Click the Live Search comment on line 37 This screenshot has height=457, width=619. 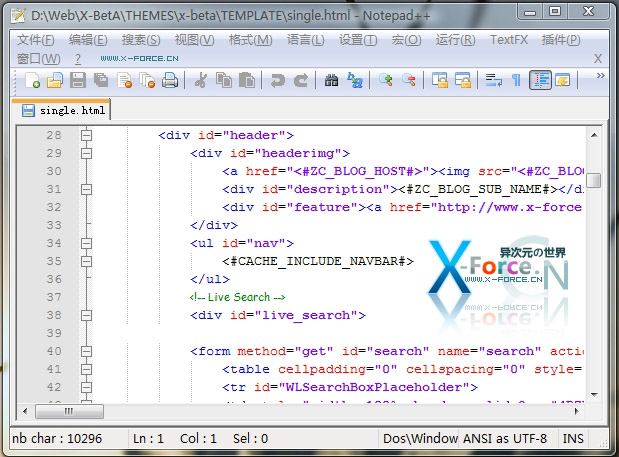point(237,297)
